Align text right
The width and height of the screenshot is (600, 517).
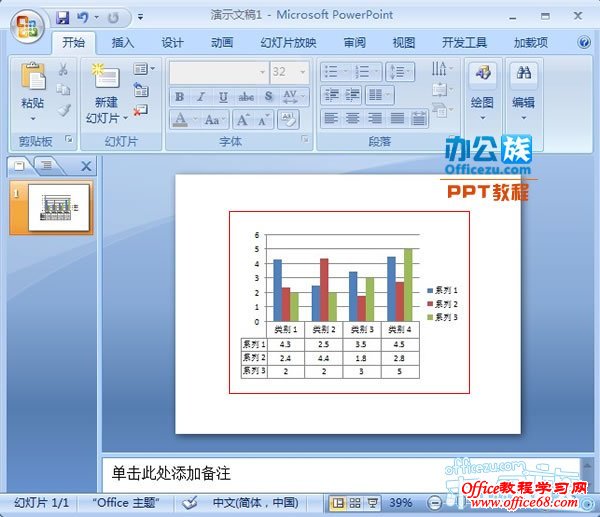tap(375, 119)
